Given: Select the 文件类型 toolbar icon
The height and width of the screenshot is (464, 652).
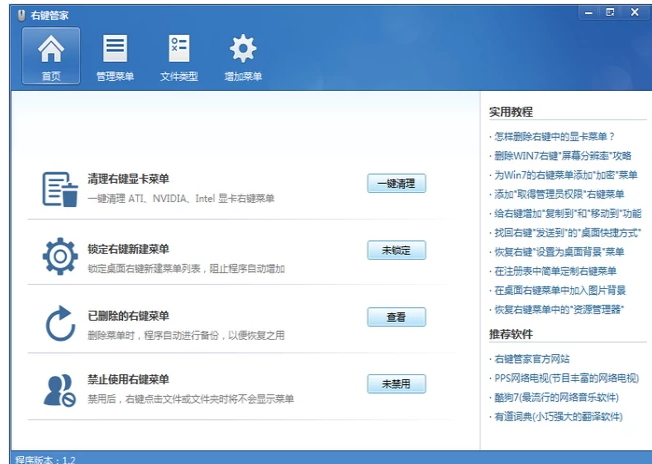Looking at the screenshot, I should tap(179, 56).
